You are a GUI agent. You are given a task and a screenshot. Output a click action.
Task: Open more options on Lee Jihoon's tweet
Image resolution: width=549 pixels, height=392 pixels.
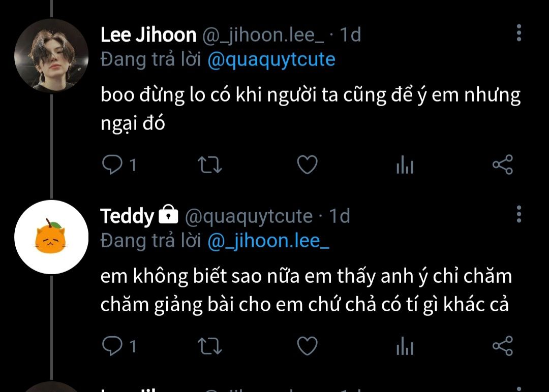point(519,33)
